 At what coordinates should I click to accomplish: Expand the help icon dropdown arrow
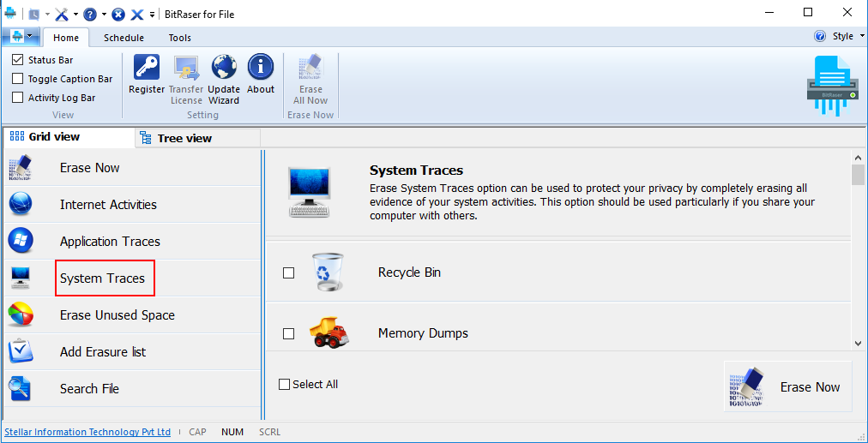pos(104,15)
